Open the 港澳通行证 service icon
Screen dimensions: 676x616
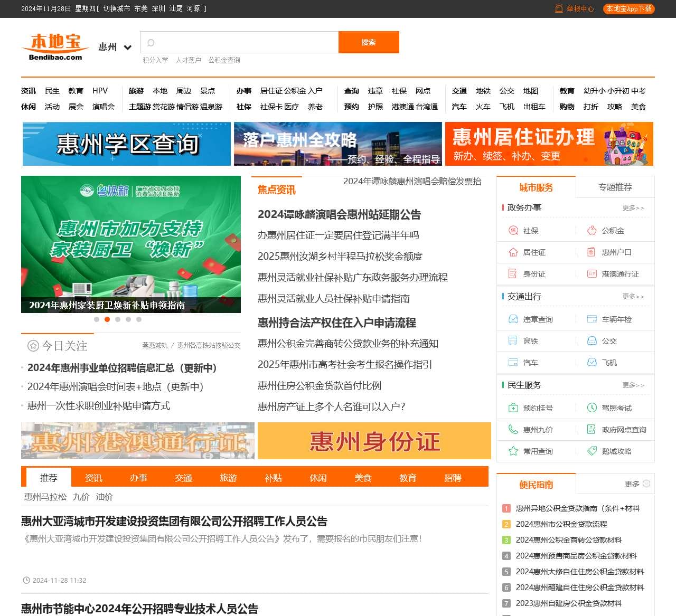591,274
